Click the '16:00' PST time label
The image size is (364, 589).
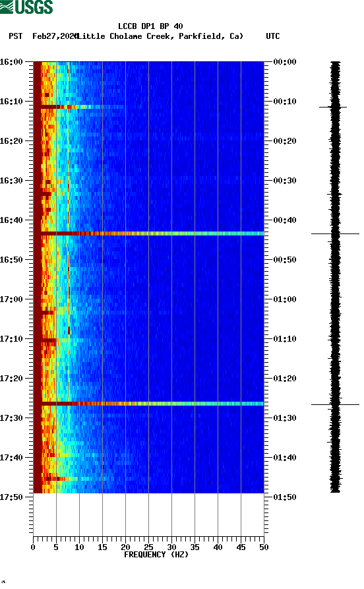click(x=11, y=61)
